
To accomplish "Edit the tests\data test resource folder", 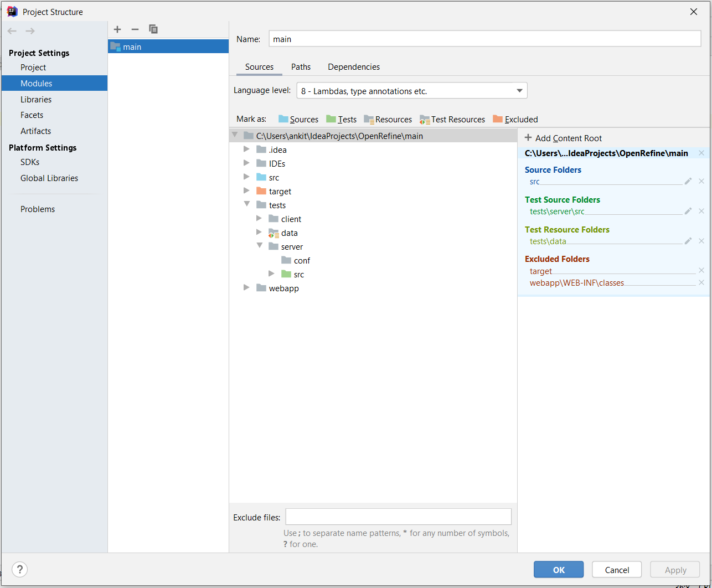I will pyautogui.click(x=688, y=241).
